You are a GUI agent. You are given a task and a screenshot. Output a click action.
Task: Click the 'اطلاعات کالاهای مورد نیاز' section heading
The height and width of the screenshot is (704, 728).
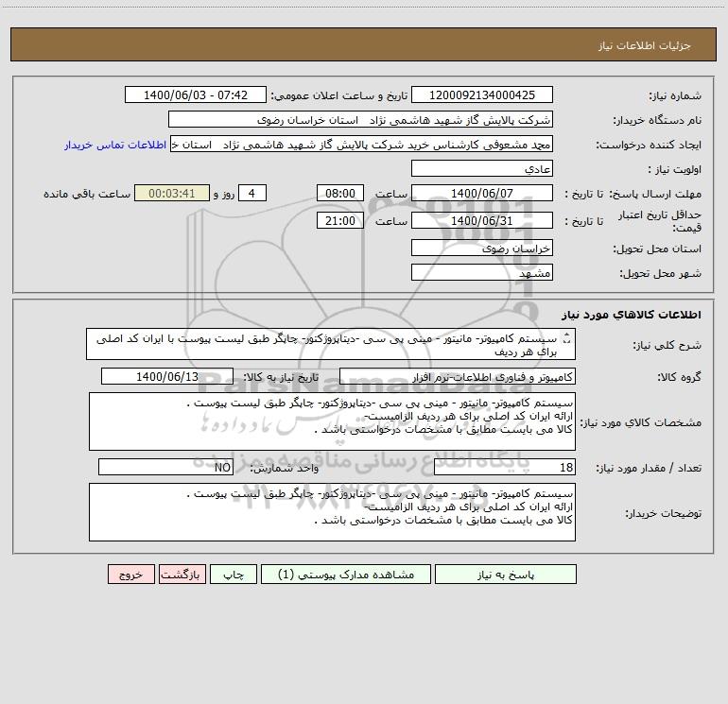[x=632, y=315]
